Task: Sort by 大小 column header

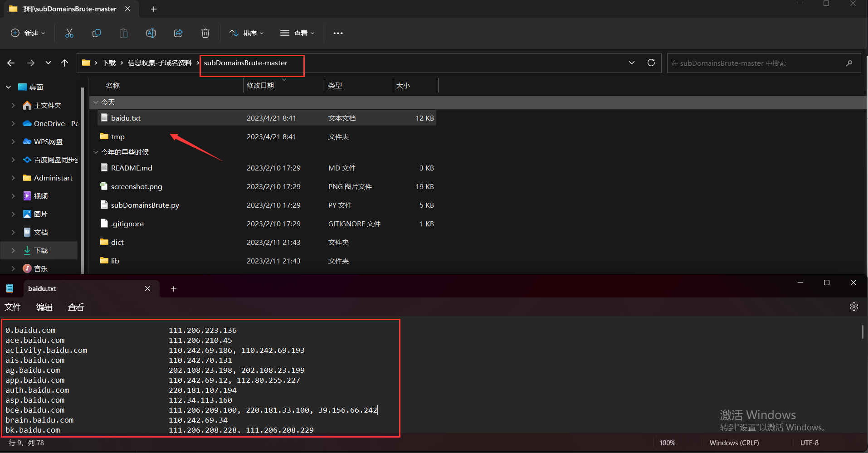Action: [403, 85]
